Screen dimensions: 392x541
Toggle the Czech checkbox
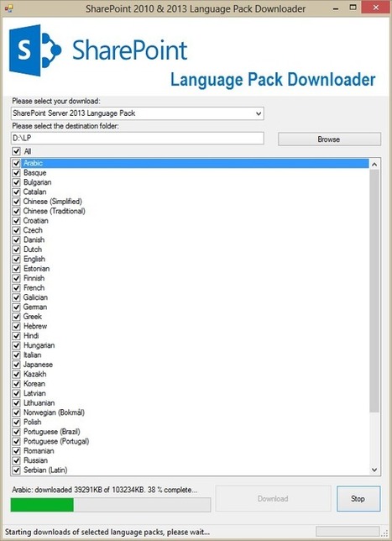(x=16, y=230)
